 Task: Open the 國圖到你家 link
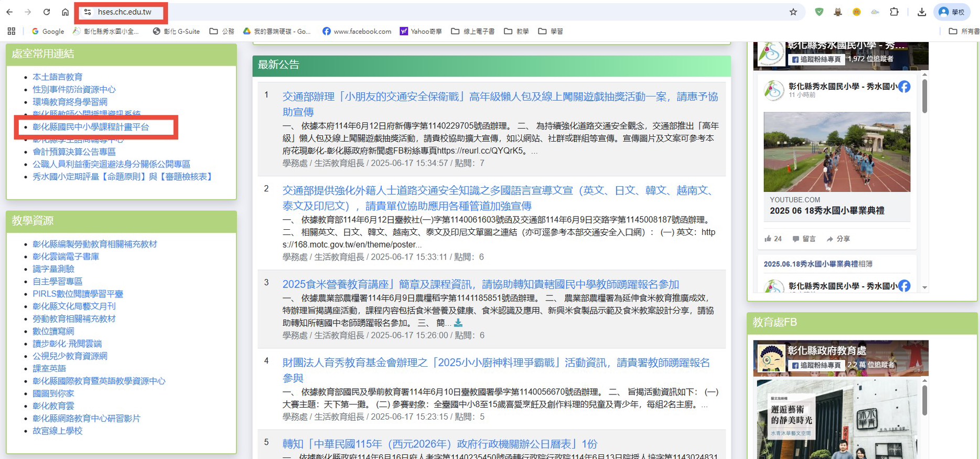53,393
